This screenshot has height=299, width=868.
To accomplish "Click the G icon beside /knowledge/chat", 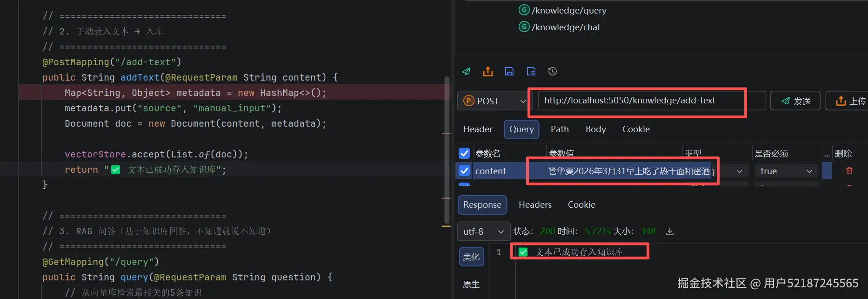I will click(524, 27).
